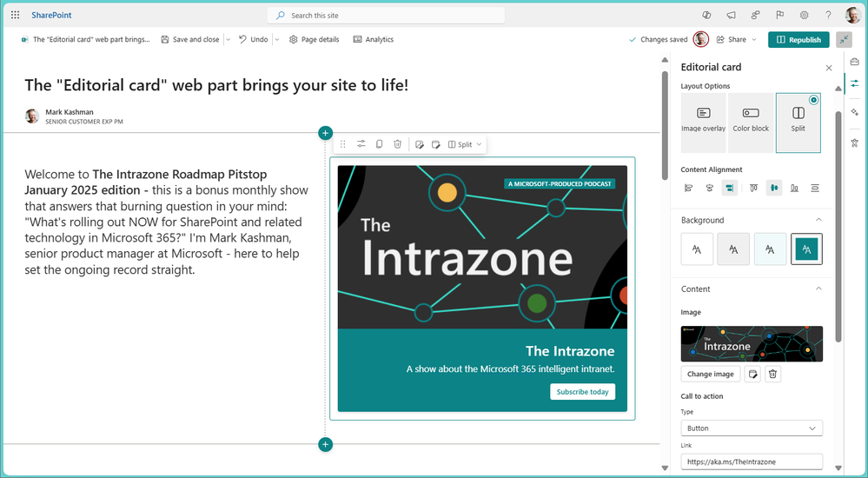Collapse the Background section
868x478 pixels.
point(818,220)
